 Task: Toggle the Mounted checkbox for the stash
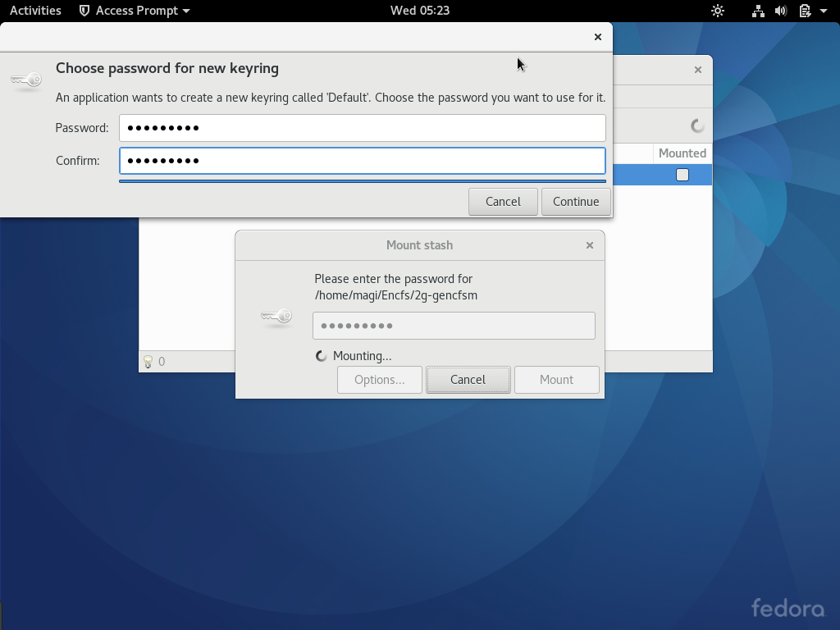click(x=682, y=176)
